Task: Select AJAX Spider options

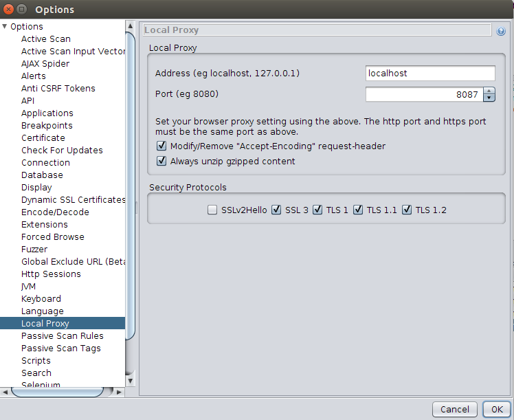Action: point(45,64)
